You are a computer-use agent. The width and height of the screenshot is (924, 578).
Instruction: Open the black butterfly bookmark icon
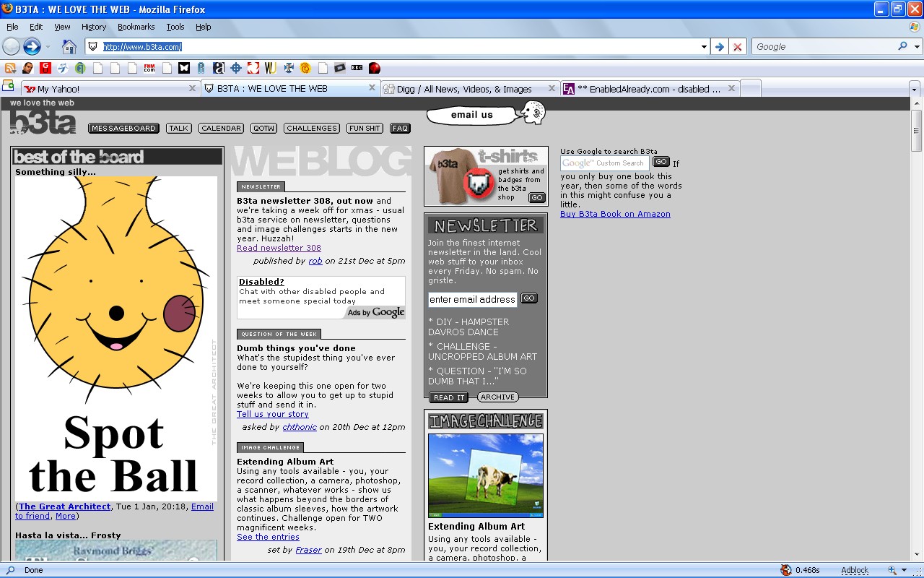[184, 68]
